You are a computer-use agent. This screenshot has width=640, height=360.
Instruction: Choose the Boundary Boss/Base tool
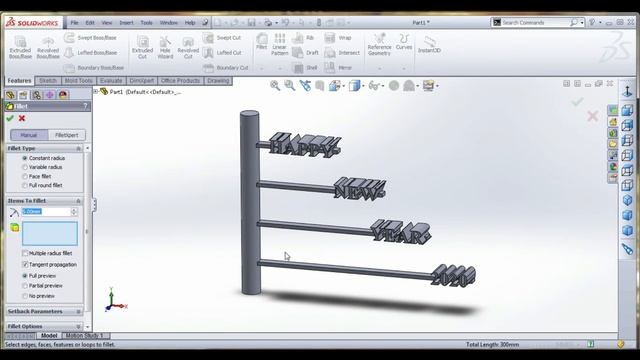[94, 68]
